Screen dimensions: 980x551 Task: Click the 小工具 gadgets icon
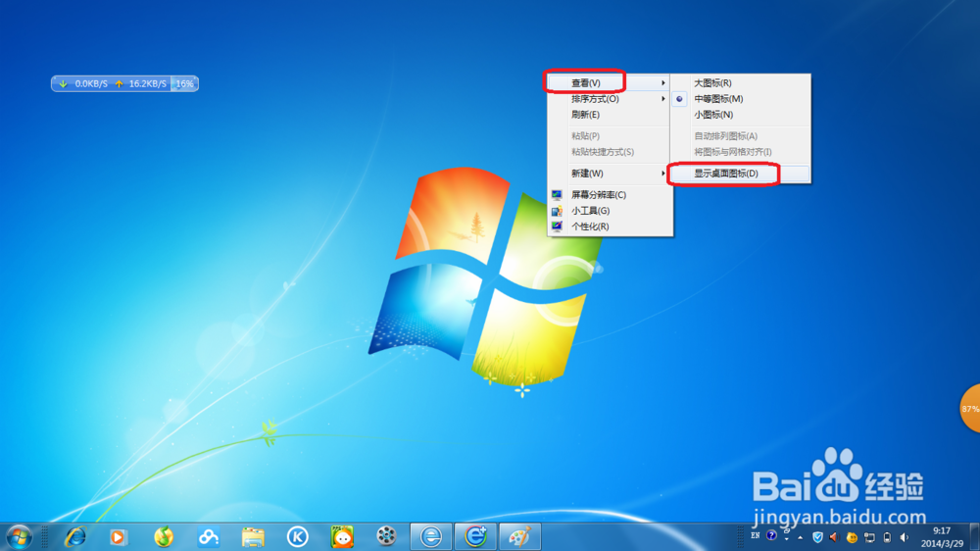(557, 211)
